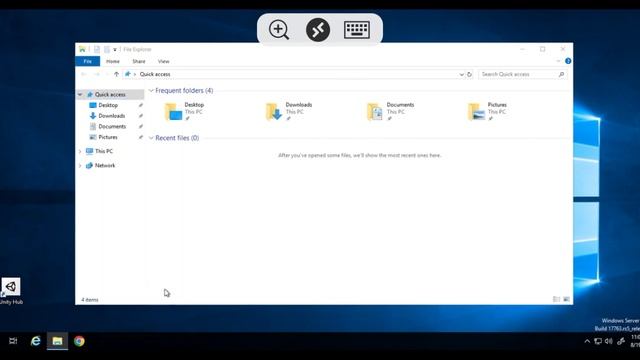Switch to large icons view layout

[x=566, y=300]
